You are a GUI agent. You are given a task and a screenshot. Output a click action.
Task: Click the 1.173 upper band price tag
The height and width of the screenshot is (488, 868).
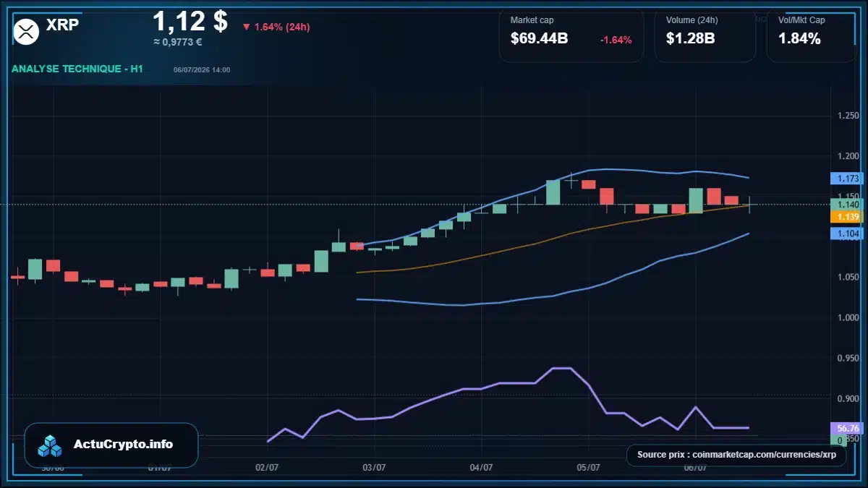(x=847, y=177)
